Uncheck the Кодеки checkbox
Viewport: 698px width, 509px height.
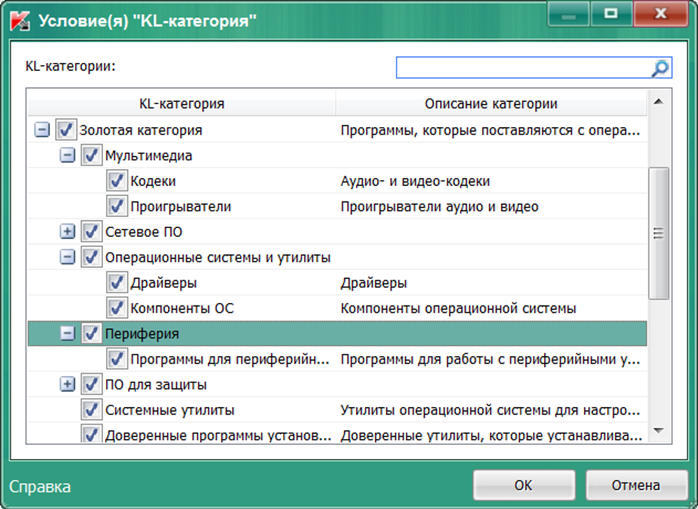(x=117, y=181)
